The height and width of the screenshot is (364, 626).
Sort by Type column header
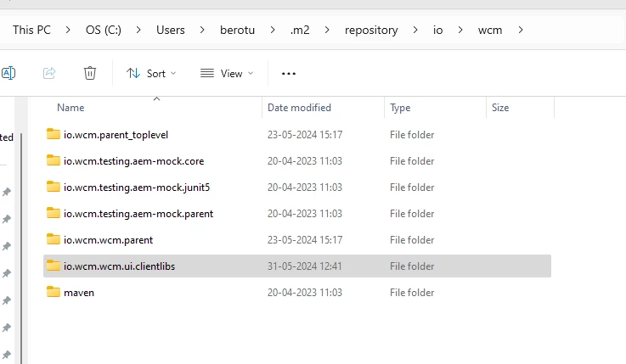click(400, 108)
